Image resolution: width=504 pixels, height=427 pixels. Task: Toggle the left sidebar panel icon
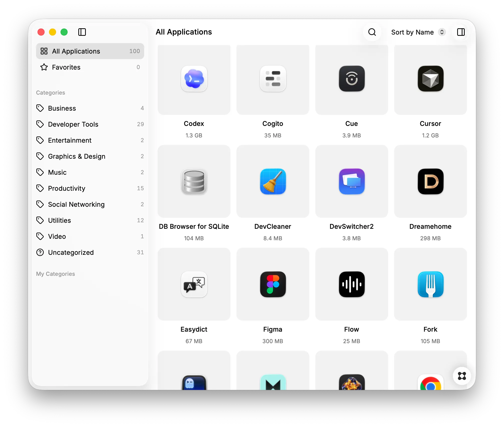(x=82, y=32)
